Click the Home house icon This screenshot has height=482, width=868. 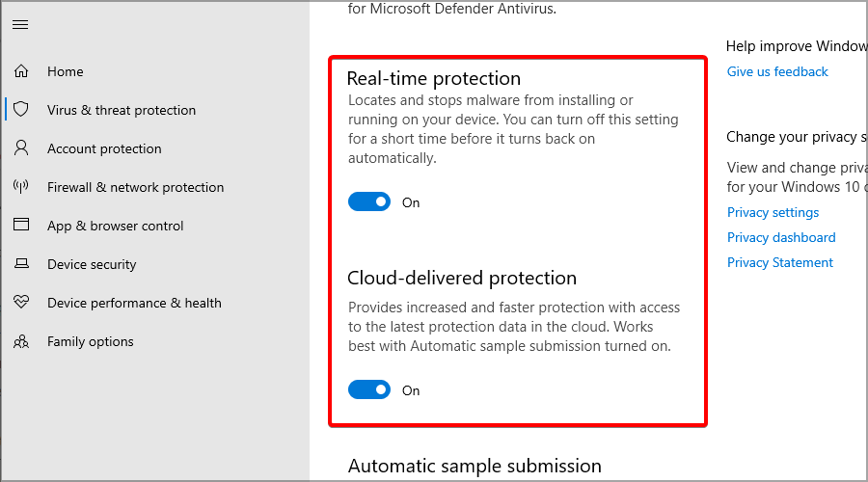click(21, 71)
